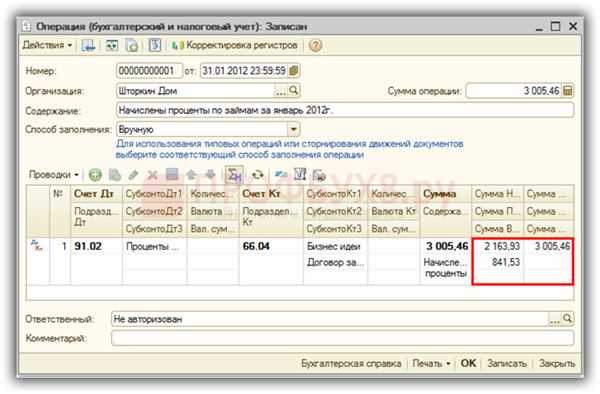The image size is (600, 394).
Task: Click the copy row icon in Проводки toolbar
Action: coord(114,175)
